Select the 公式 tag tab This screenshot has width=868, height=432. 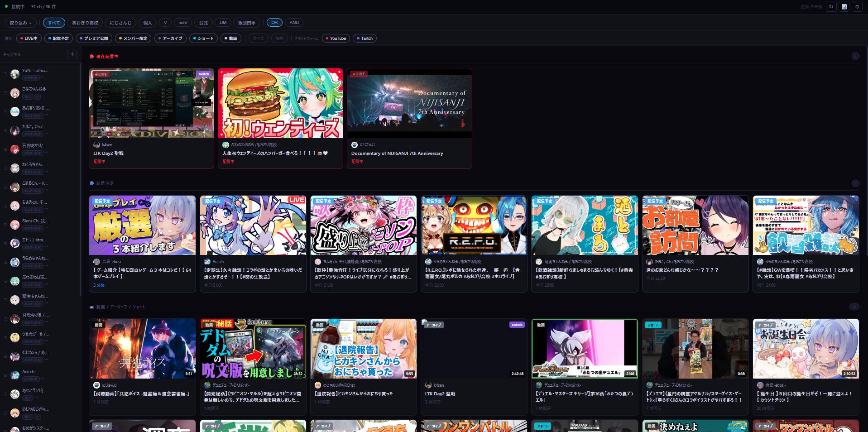[x=204, y=23]
